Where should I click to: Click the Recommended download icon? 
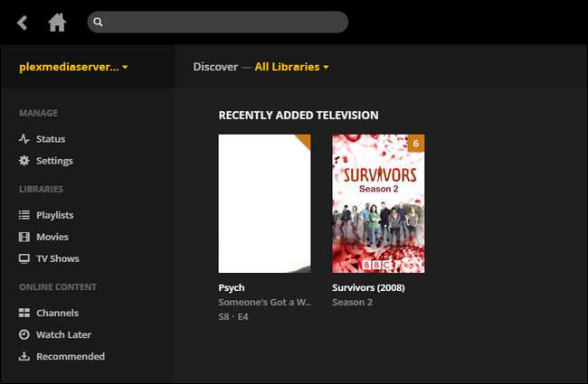point(24,356)
